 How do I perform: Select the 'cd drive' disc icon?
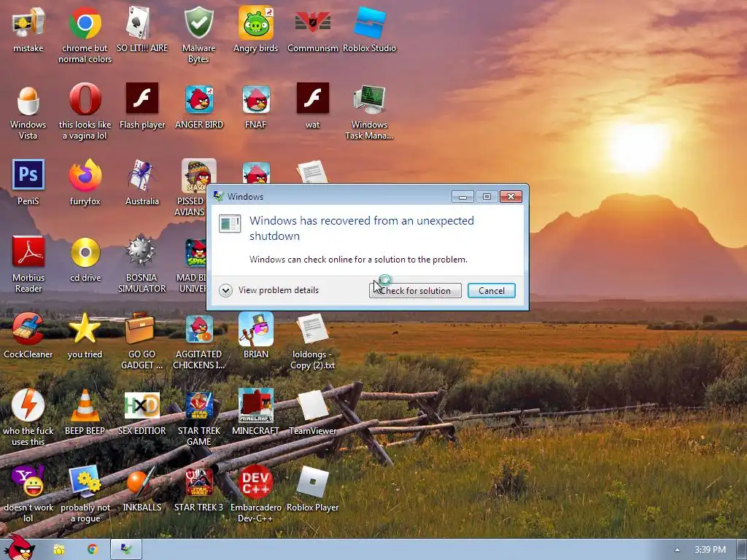(85, 252)
